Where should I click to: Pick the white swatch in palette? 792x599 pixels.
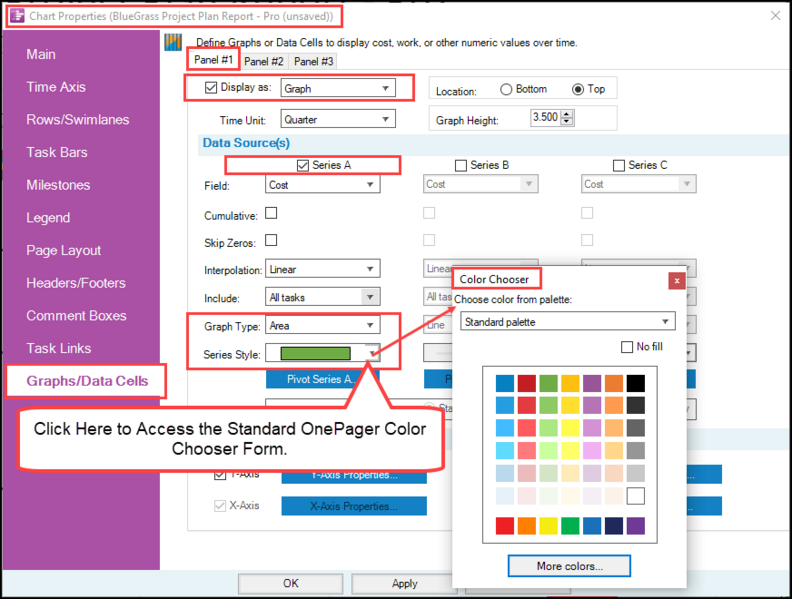click(635, 496)
